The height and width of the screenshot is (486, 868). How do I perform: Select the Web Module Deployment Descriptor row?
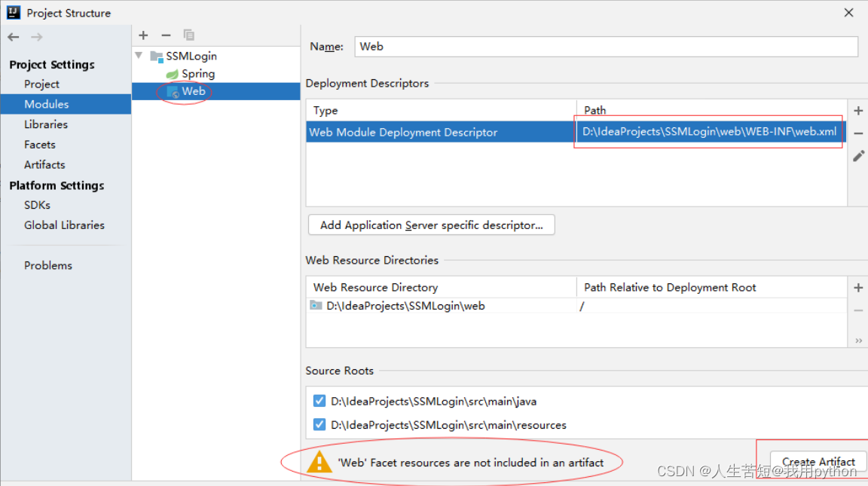tap(576, 132)
